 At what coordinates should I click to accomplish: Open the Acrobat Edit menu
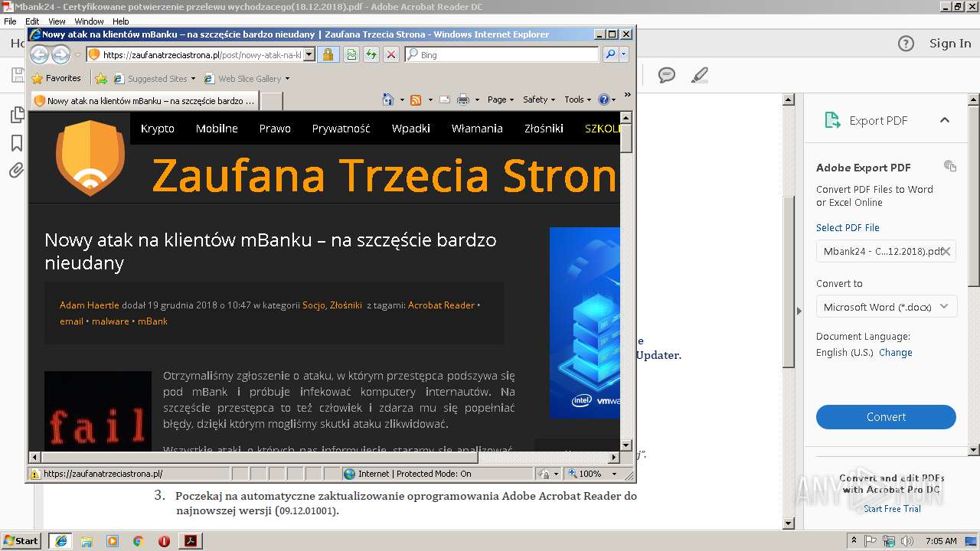[32, 21]
